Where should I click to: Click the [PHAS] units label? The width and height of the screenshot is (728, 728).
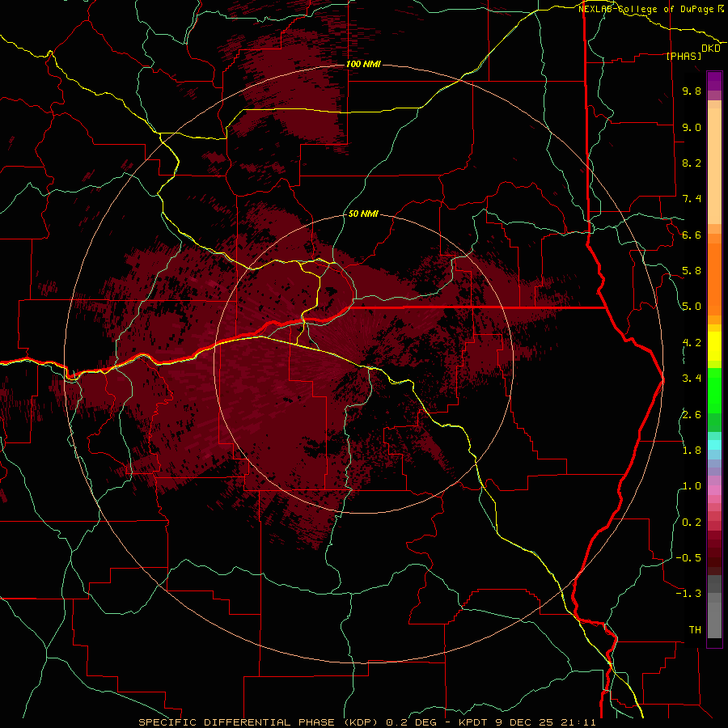pos(684,57)
